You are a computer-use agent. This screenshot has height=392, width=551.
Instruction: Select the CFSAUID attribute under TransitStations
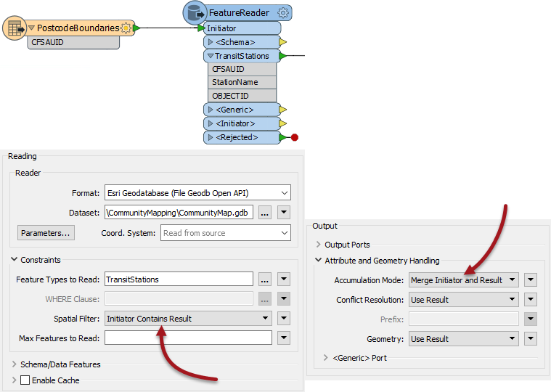(242, 69)
